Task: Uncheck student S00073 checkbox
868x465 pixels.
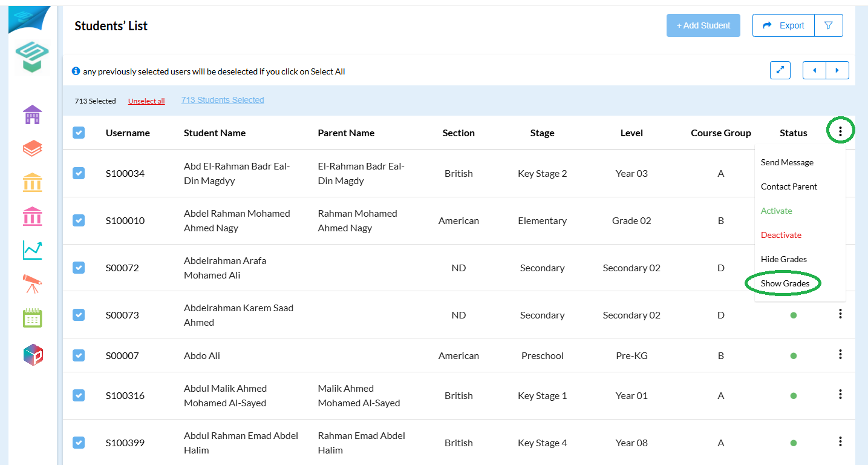Action: click(x=79, y=315)
